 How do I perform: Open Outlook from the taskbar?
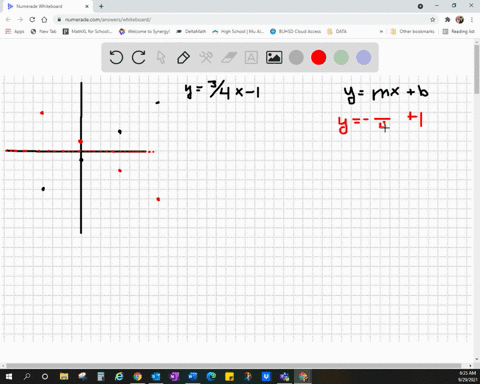(156, 377)
